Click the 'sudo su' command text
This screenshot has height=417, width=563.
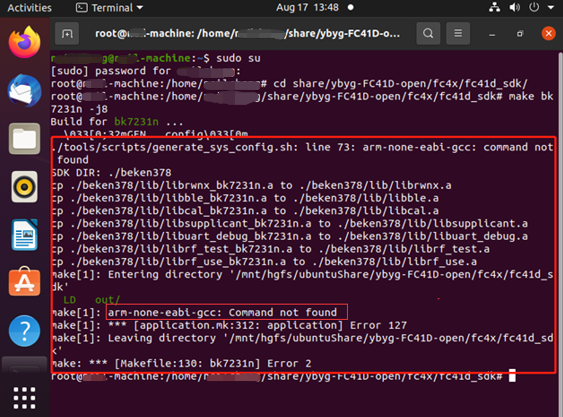point(238,58)
